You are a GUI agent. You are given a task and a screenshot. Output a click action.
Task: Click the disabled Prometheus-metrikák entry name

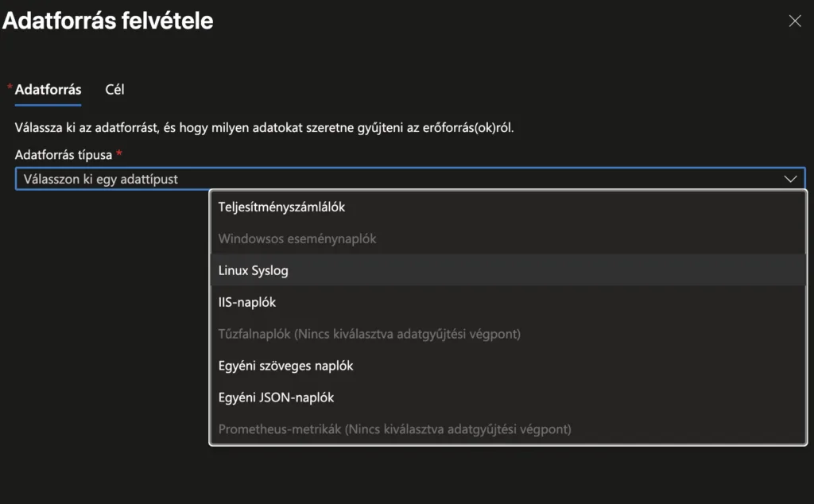[280, 429]
